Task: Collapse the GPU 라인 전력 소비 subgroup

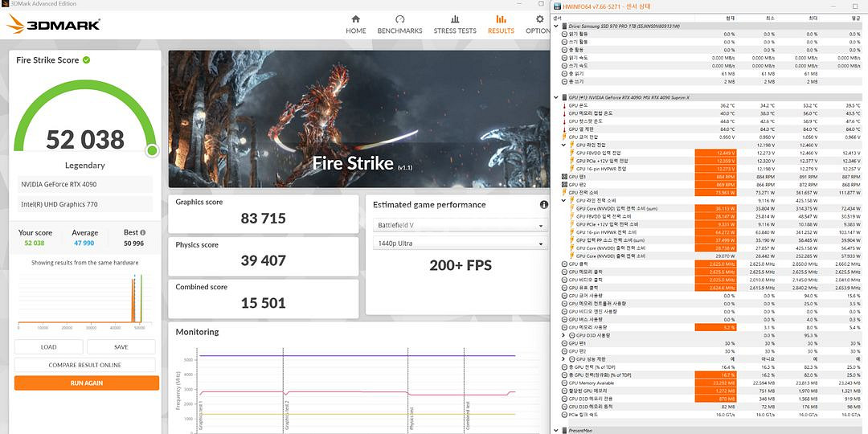Action: [x=564, y=200]
